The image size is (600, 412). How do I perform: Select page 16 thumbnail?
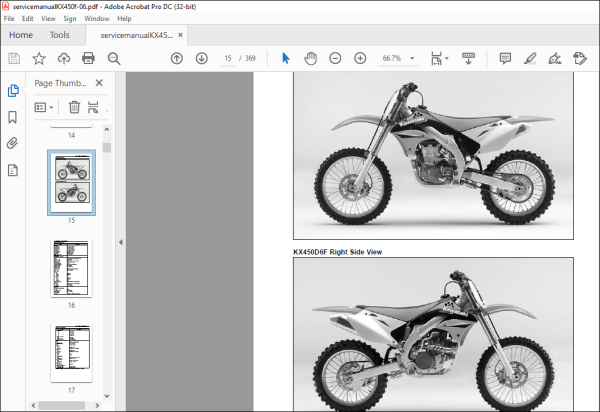click(72, 268)
